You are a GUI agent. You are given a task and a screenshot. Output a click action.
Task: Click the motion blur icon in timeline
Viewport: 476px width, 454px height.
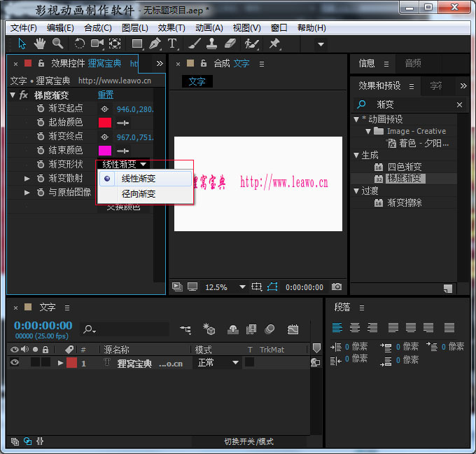click(x=269, y=329)
